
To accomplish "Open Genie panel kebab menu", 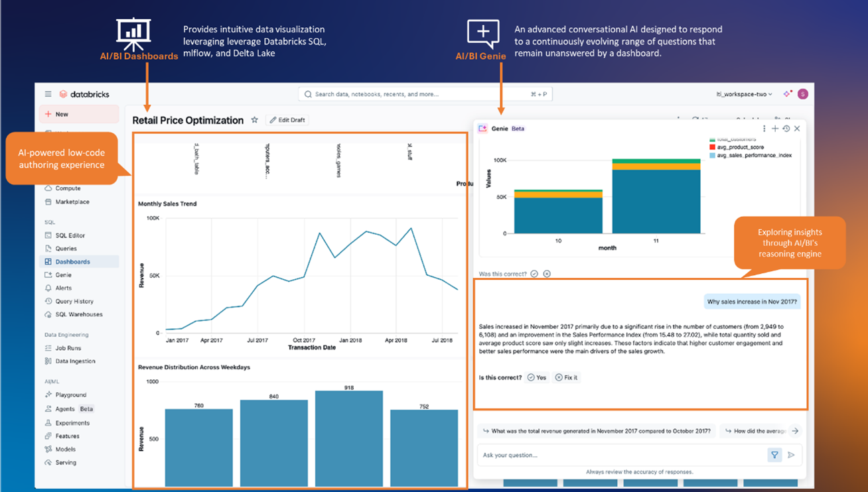I will 764,129.
